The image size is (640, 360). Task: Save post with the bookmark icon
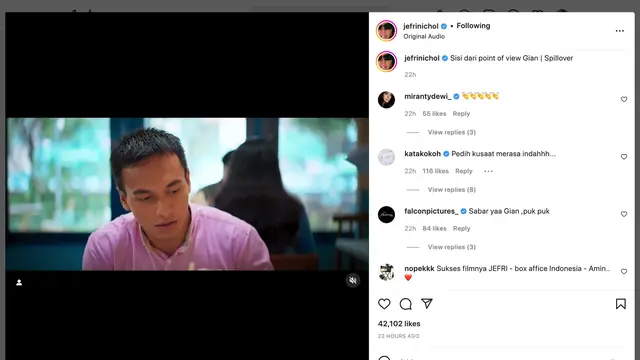click(620, 304)
